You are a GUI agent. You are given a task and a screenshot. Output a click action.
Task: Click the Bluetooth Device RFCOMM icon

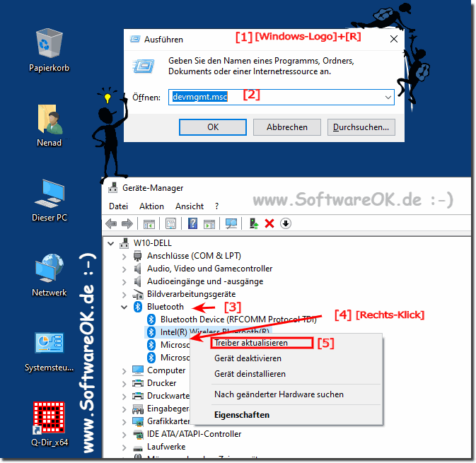pos(151,320)
